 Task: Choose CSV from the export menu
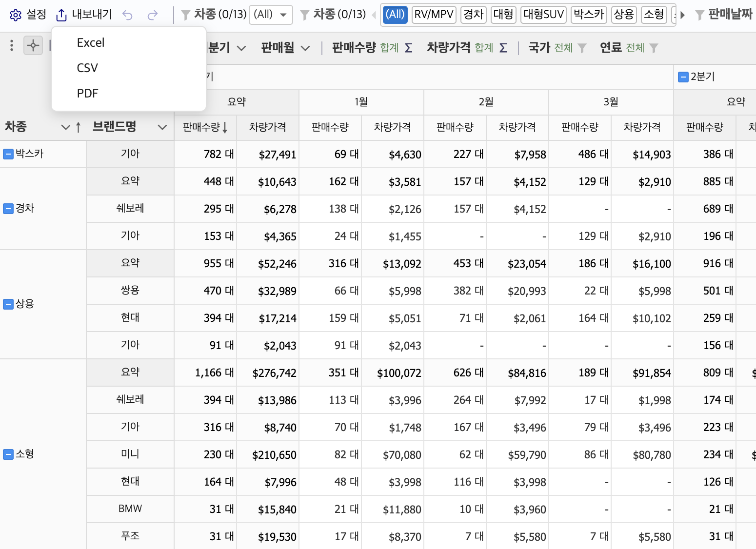pyautogui.click(x=129, y=68)
